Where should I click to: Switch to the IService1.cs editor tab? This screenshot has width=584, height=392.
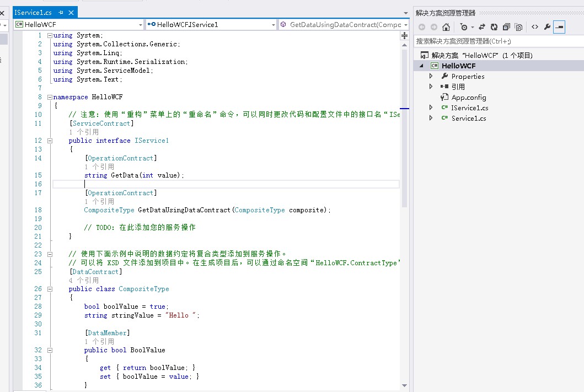click(33, 13)
